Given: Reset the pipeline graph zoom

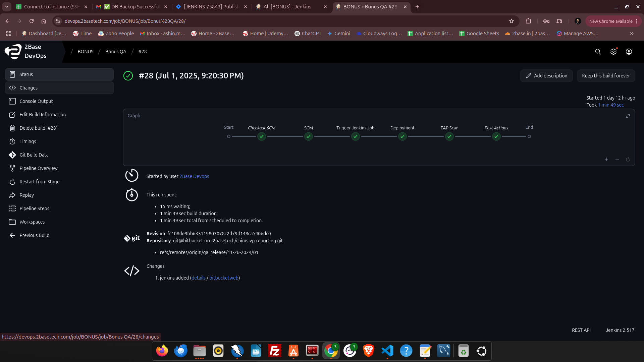Looking at the screenshot, I should coord(628,159).
